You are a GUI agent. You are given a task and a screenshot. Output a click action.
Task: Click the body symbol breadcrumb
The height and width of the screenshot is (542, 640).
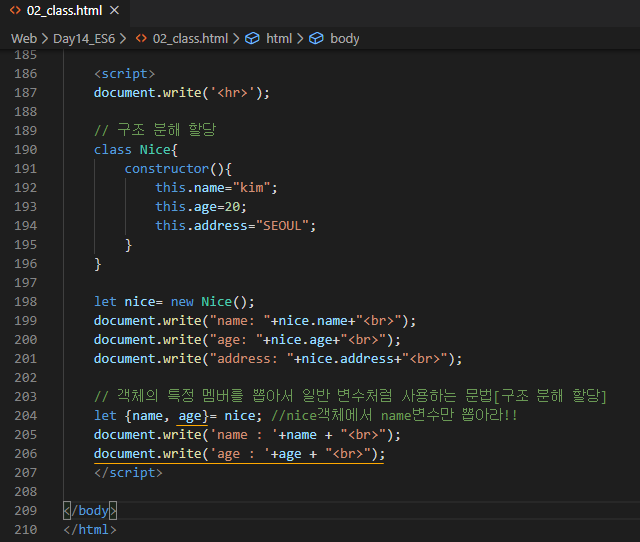pyautogui.click(x=344, y=39)
